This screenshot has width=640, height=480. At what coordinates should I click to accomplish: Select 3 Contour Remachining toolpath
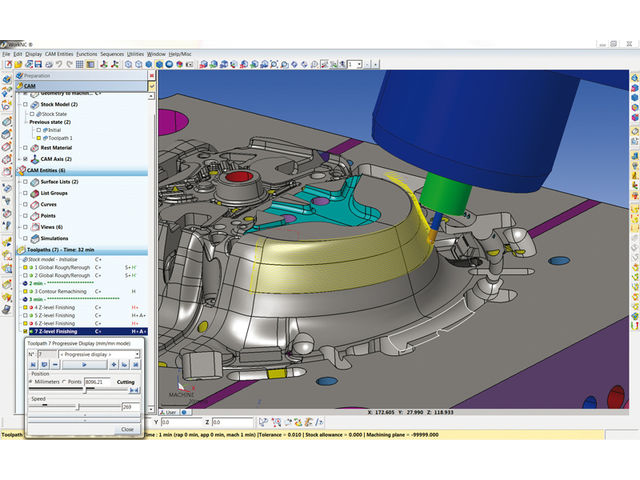[60, 291]
